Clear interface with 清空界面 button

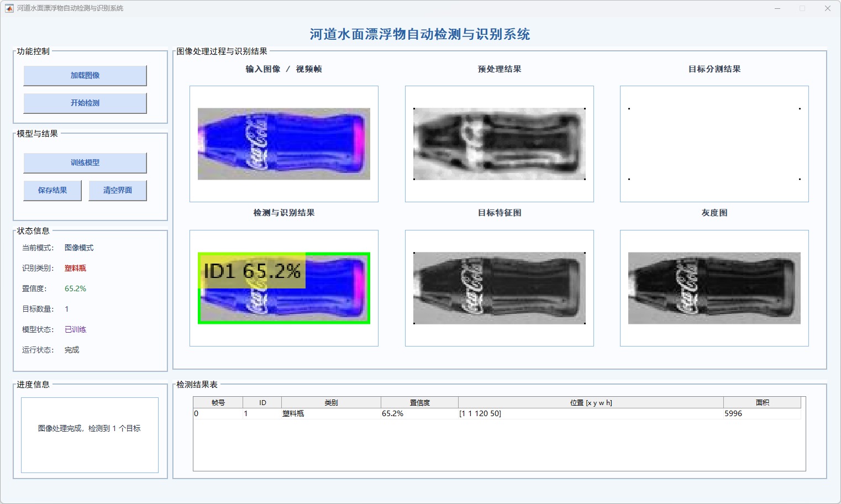tap(118, 191)
